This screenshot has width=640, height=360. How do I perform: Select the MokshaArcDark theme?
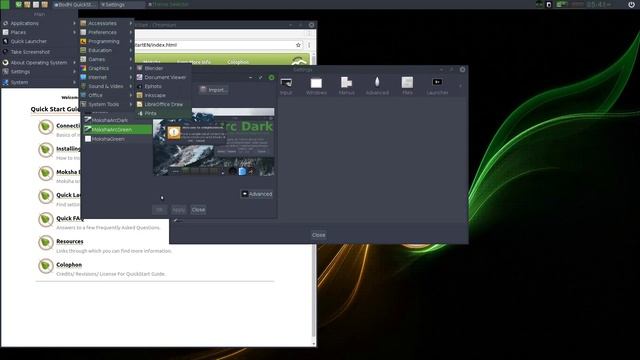pyautogui.click(x=117, y=120)
